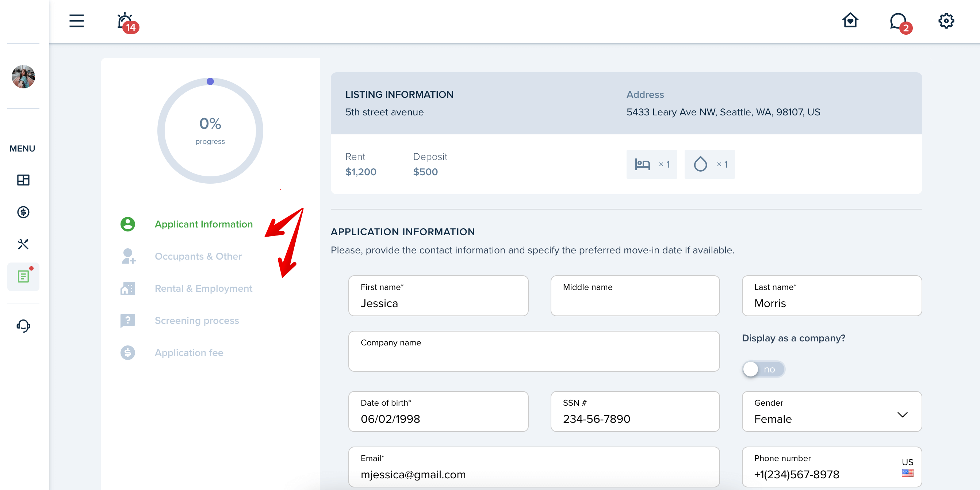Click the Last name field
The height and width of the screenshot is (490, 980).
(832, 296)
